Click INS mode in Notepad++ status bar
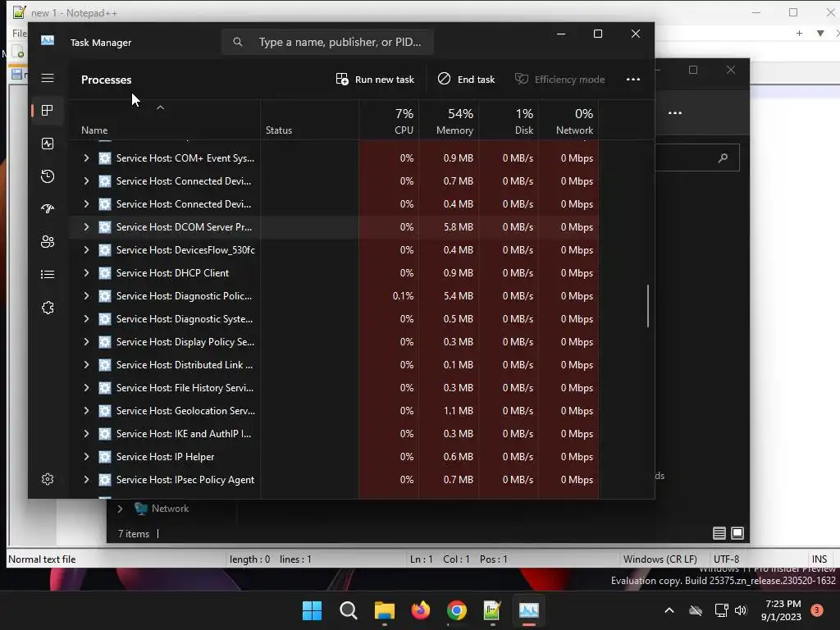This screenshot has width=840, height=630. [x=819, y=559]
